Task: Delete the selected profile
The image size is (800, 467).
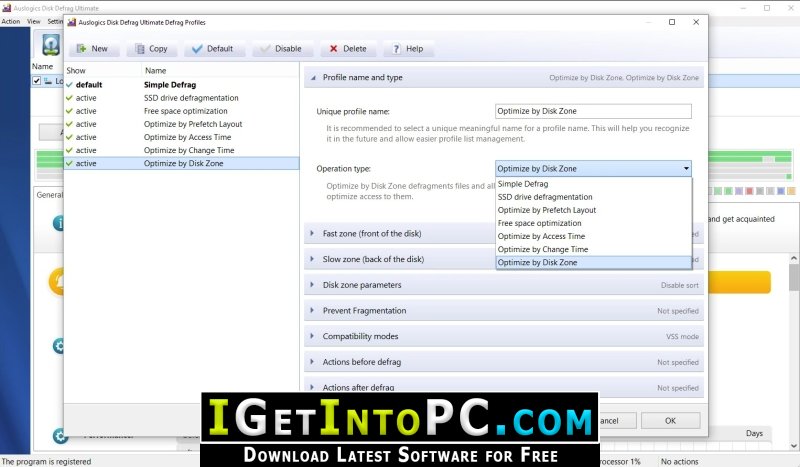Action: (x=348, y=48)
